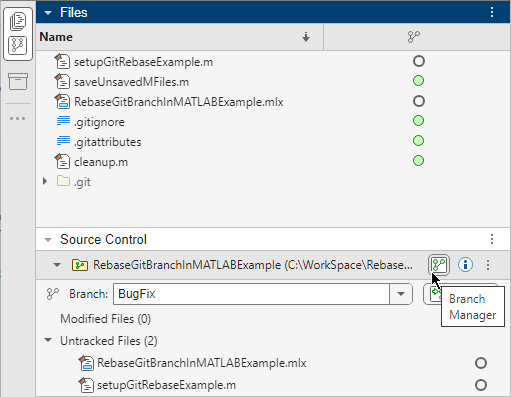
Task: Open the Files panel options menu
Action: pyautogui.click(x=492, y=12)
